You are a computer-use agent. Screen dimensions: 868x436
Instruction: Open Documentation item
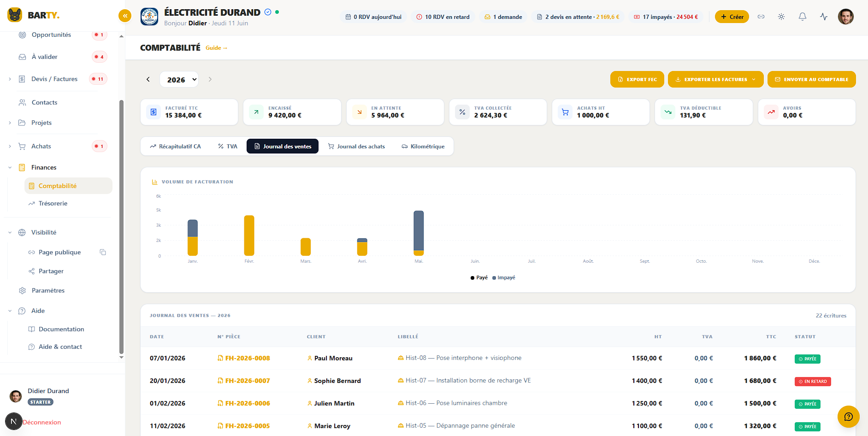(61, 329)
